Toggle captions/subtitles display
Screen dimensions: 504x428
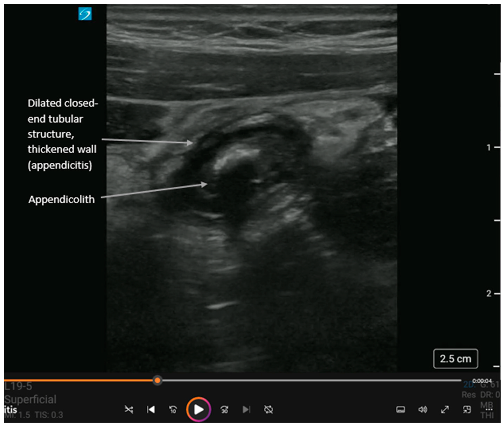401,410
